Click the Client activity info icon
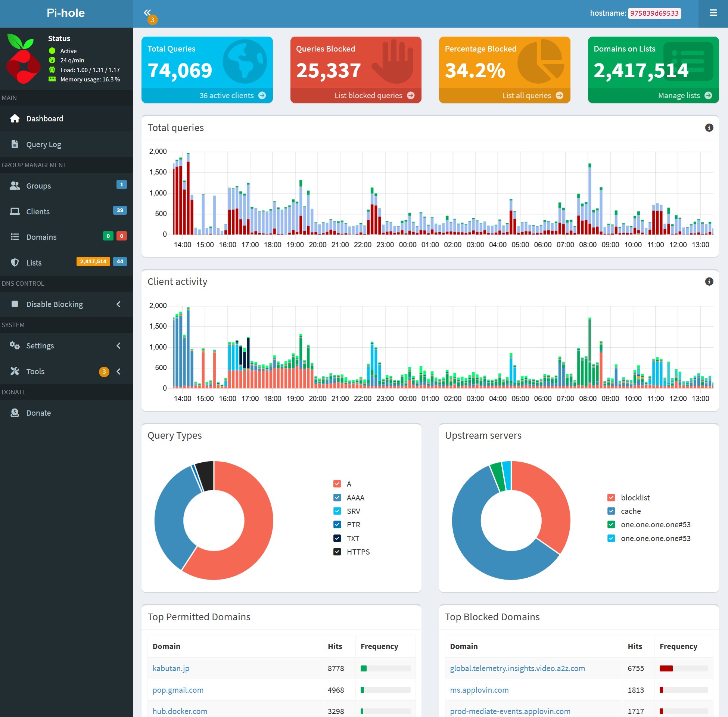The image size is (728, 717). click(x=709, y=282)
